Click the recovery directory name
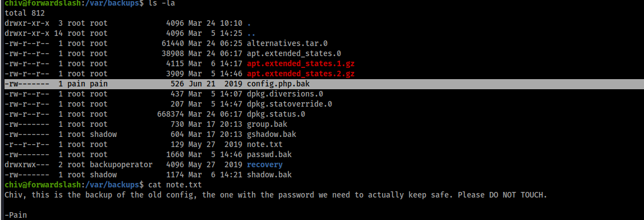The width and height of the screenshot is (644, 220). [x=265, y=164]
